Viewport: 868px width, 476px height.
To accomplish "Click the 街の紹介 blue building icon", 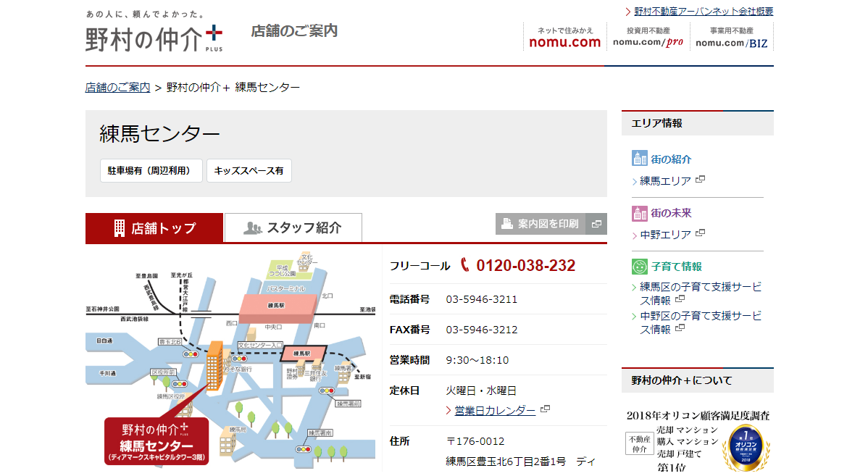I will 639,158.
